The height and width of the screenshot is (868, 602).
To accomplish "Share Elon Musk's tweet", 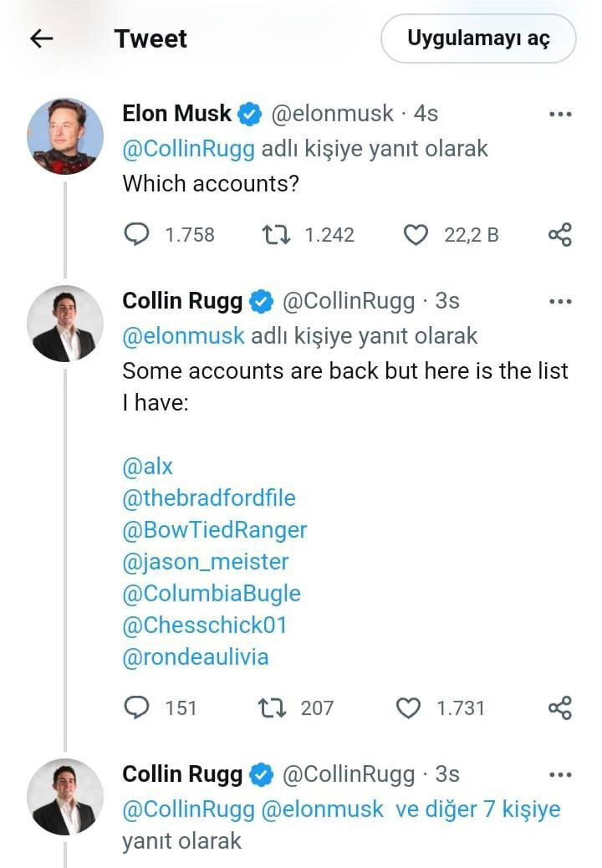I will coord(559,235).
